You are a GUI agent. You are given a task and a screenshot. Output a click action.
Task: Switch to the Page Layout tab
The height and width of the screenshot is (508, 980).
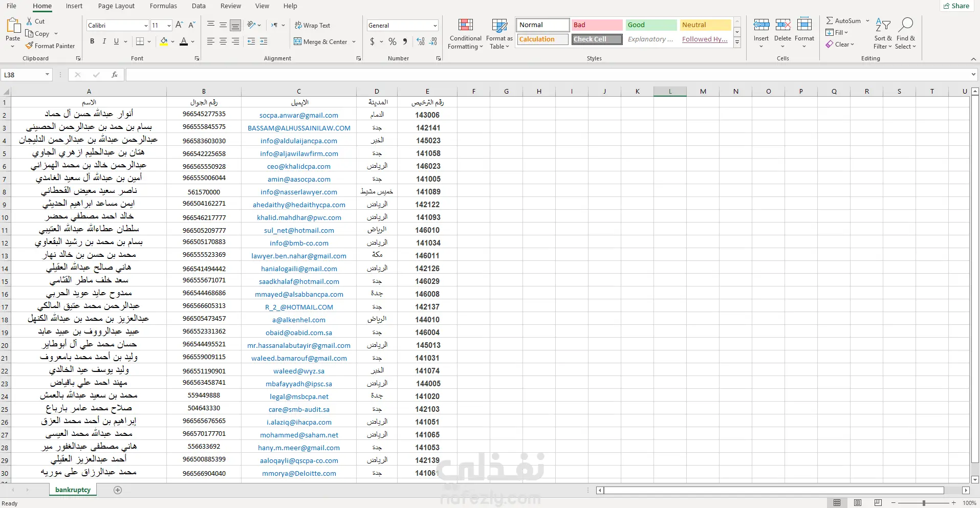tap(116, 6)
